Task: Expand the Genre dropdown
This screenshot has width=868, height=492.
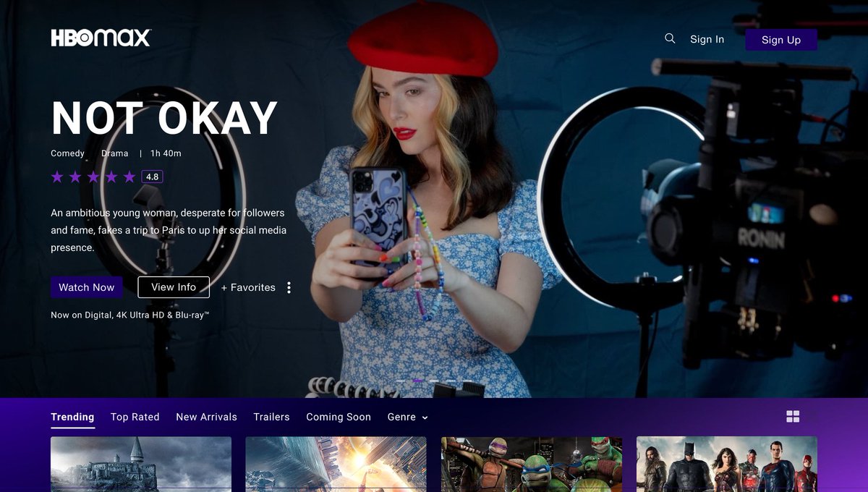Action: click(x=408, y=417)
